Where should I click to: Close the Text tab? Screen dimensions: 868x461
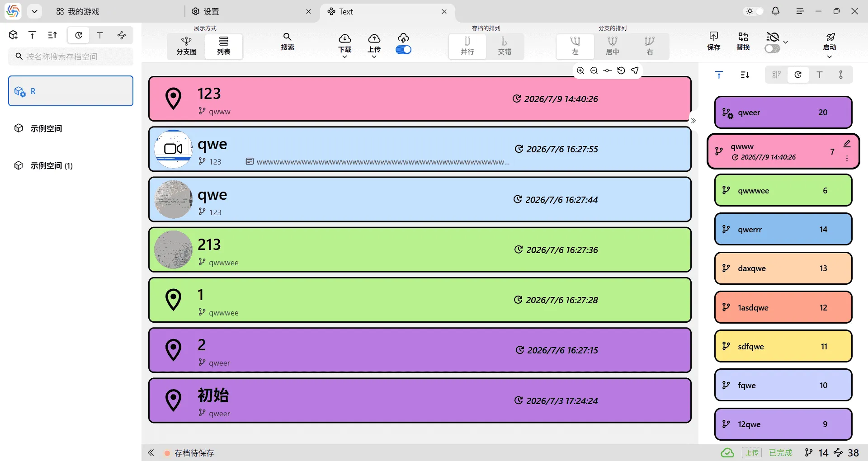444,11
